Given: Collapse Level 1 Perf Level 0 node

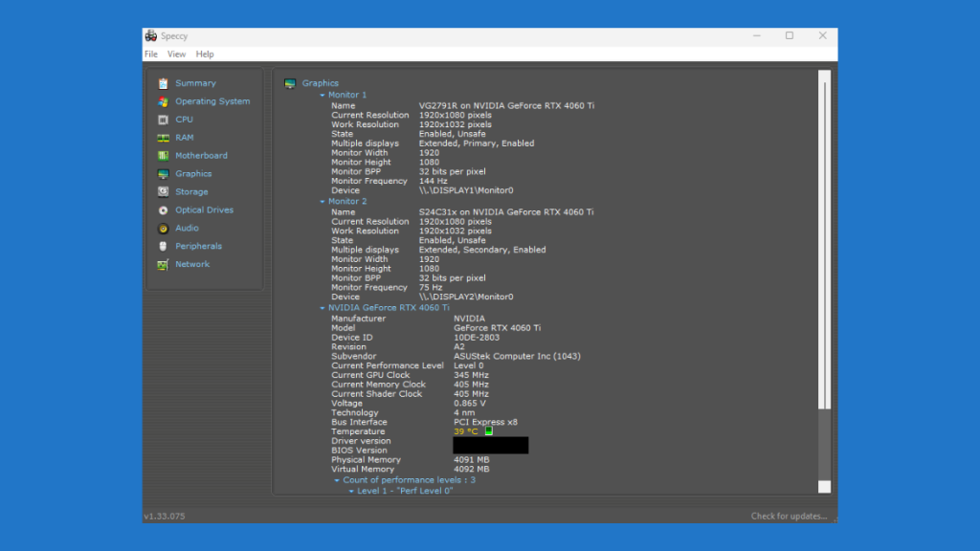Looking at the screenshot, I should tap(351, 491).
